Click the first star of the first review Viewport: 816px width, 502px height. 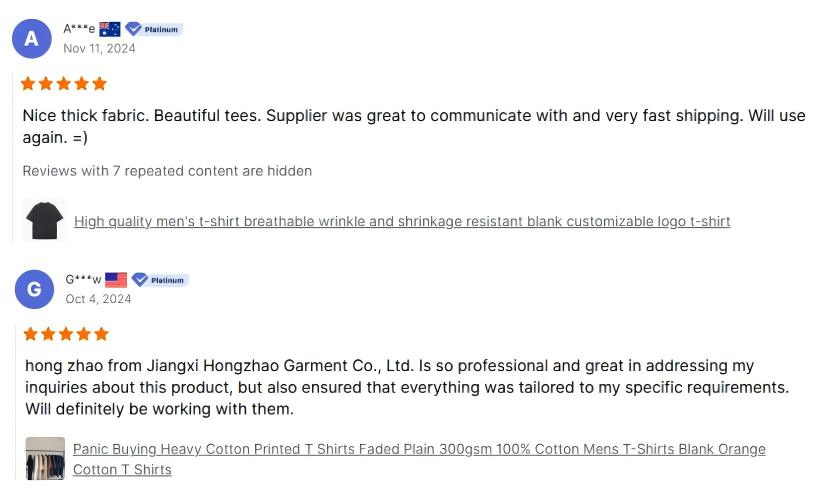(28, 83)
